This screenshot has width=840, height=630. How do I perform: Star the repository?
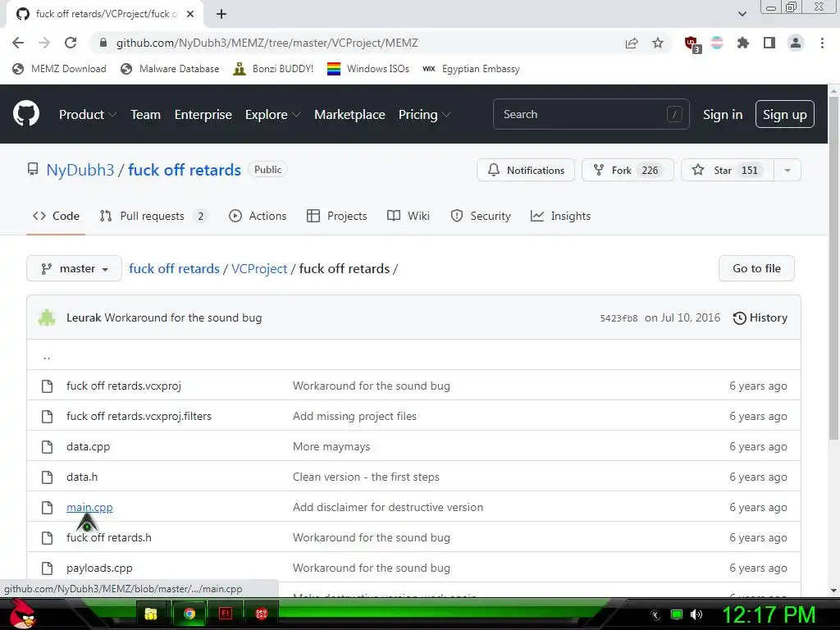728,170
